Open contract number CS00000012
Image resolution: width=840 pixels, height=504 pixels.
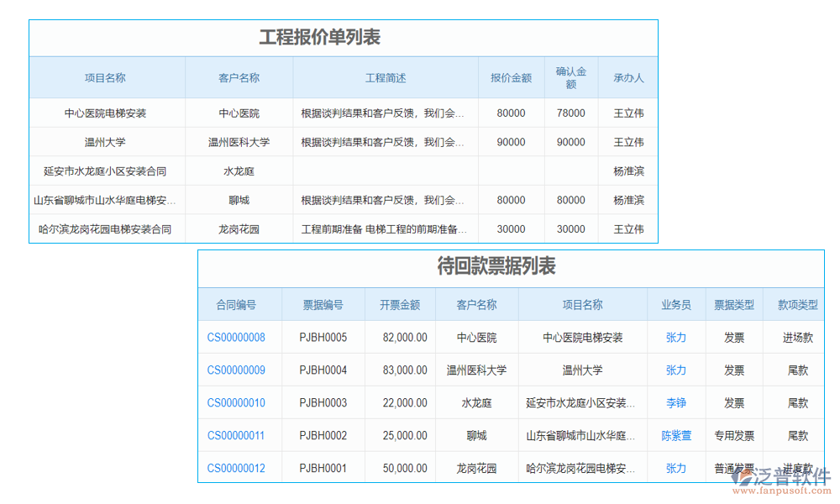239,468
